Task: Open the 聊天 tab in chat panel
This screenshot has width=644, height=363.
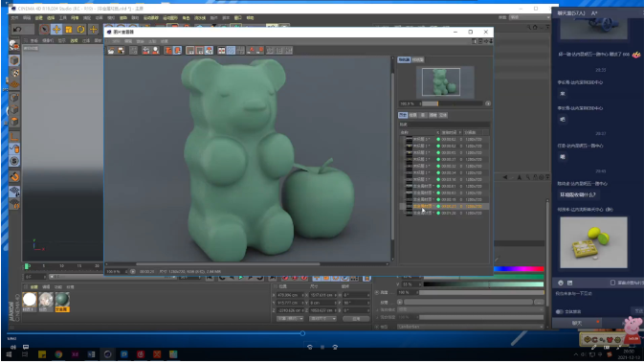Action: click(x=577, y=323)
